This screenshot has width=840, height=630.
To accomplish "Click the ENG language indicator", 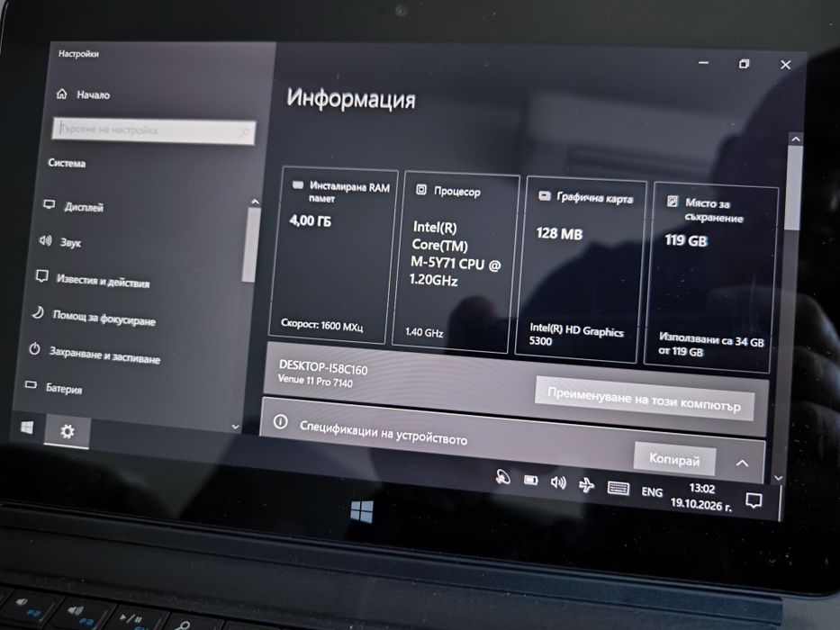I will [x=652, y=491].
